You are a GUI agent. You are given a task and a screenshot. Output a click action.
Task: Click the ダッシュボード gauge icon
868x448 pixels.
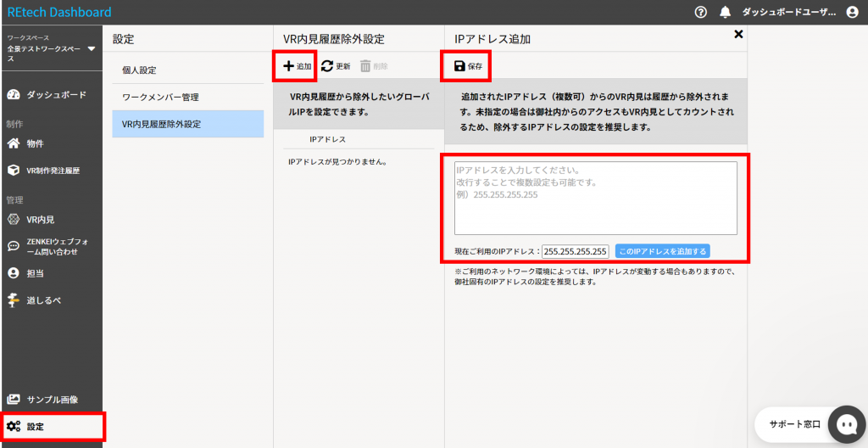click(14, 95)
